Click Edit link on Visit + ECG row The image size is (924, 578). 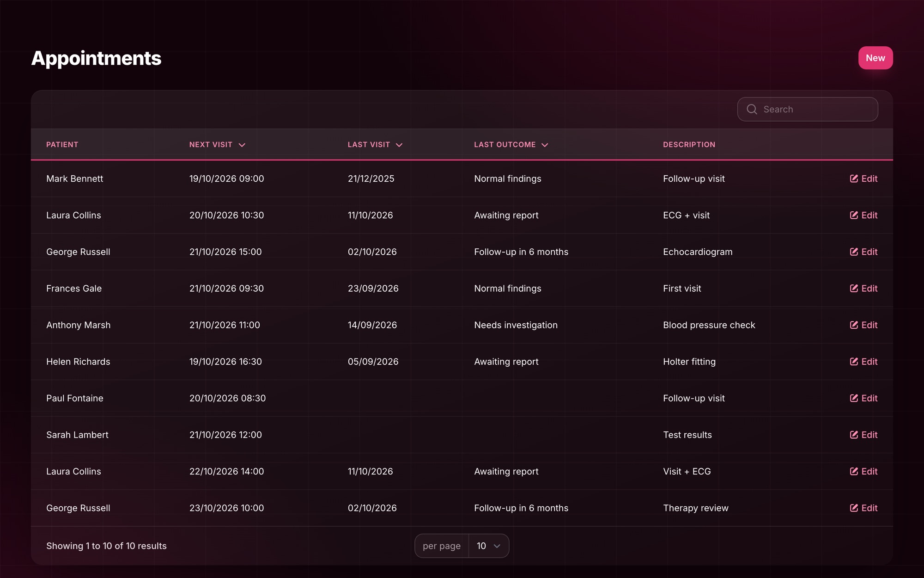[x=863, y=471]
